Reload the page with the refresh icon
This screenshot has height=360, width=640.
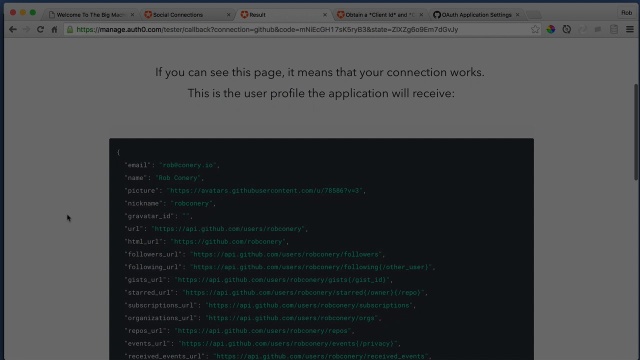click(40, 29)
